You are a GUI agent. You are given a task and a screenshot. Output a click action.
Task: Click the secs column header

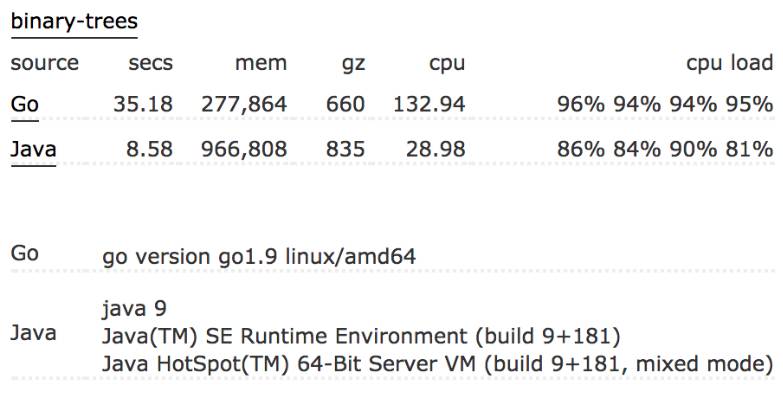click(x=150, y=63)
